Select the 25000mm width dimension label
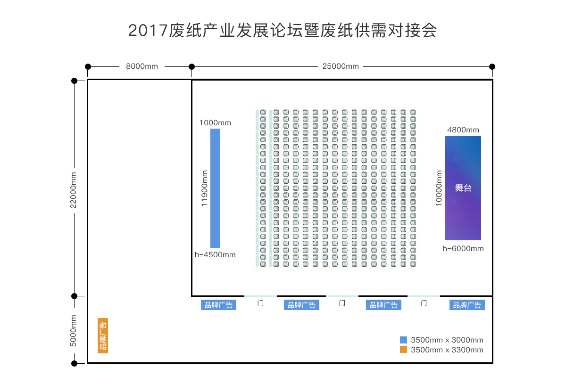566x392 pixels. tap(341, 66)
